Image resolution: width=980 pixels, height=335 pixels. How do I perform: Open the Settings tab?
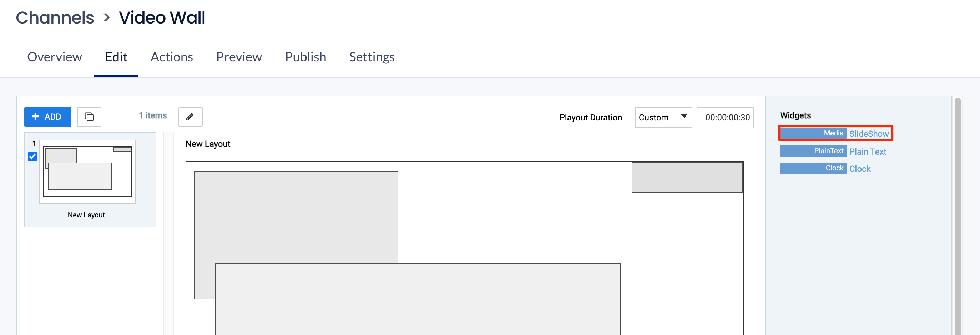(x=372, y=57)
